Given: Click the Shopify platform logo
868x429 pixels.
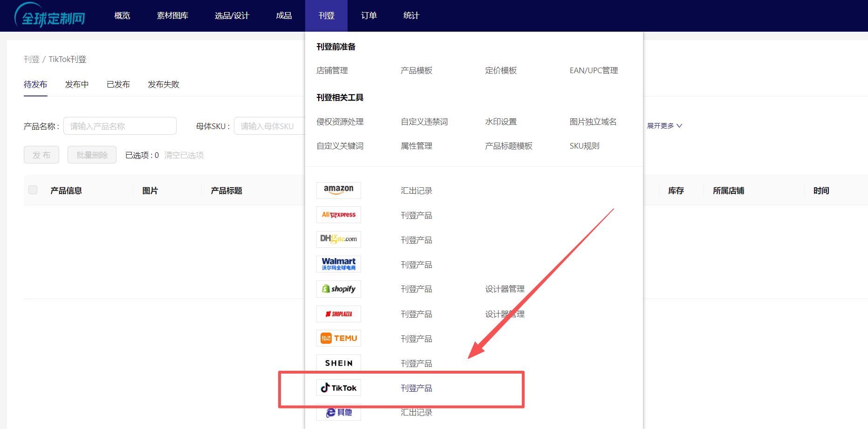Looking at the screenshot, I should click(338, 289).
